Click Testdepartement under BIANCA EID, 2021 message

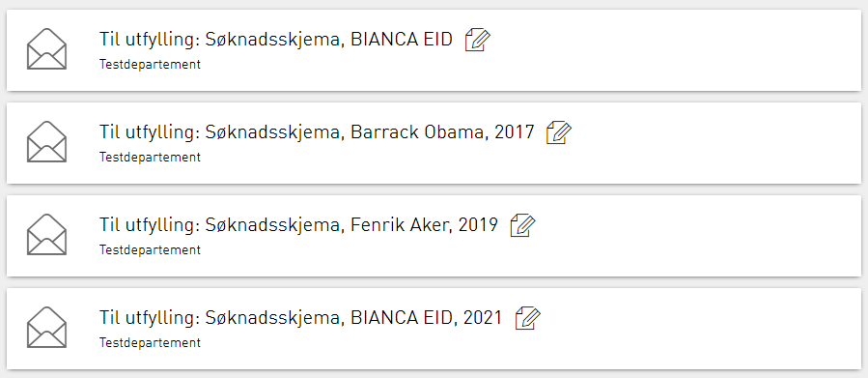(x=150, y=342)
